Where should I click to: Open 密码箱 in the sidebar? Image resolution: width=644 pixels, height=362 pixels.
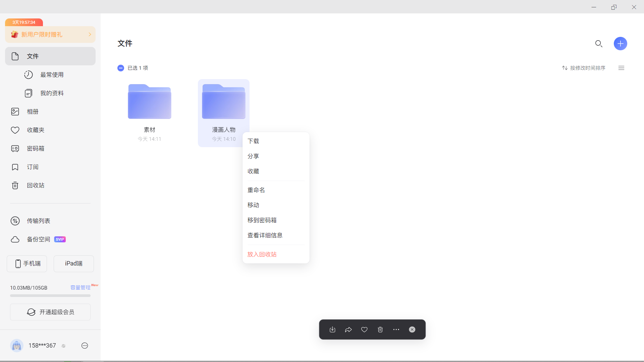coord(36,148)
